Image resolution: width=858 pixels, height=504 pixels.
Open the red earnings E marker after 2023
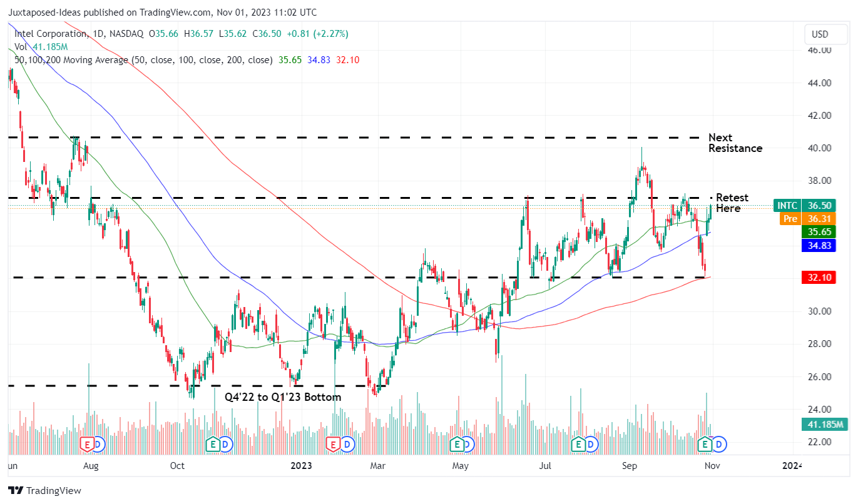click(x=334, y=445)
